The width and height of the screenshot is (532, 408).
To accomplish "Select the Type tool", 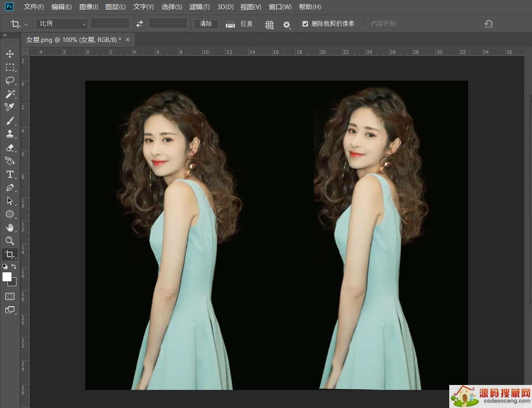I will coord(10,174).
